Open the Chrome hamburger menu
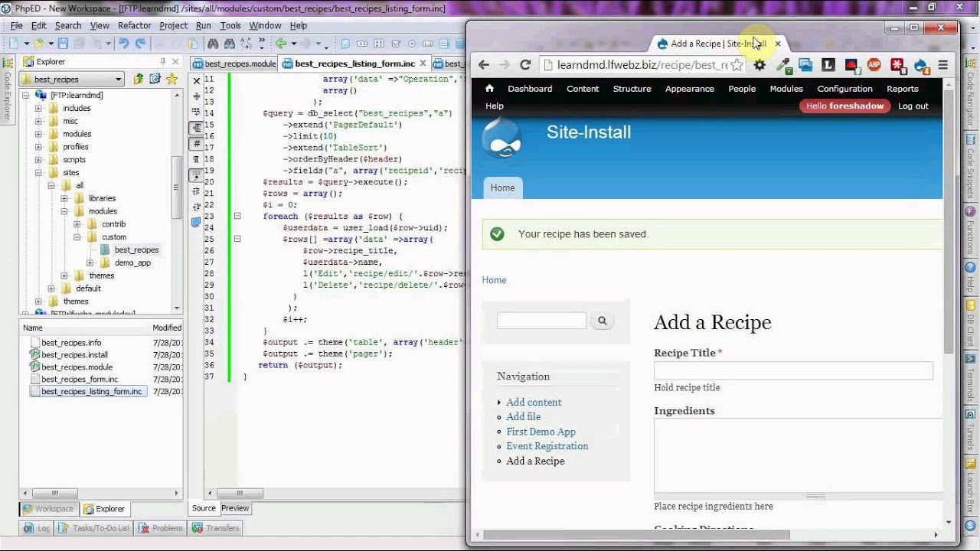This screenshot has width=980, height=551. tap(943, 65)
